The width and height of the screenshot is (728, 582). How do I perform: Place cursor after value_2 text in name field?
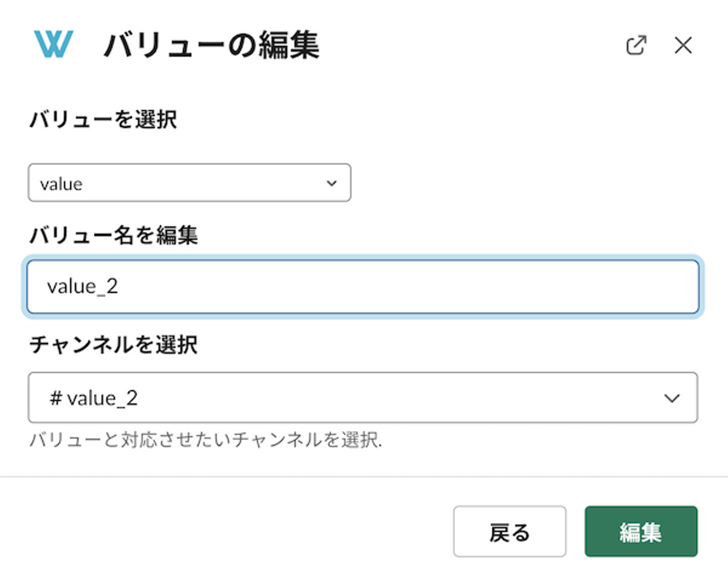point(119,286)
